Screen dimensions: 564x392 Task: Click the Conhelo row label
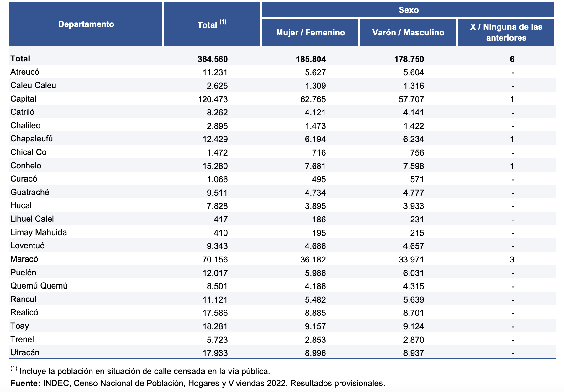[x=26, y=166]
